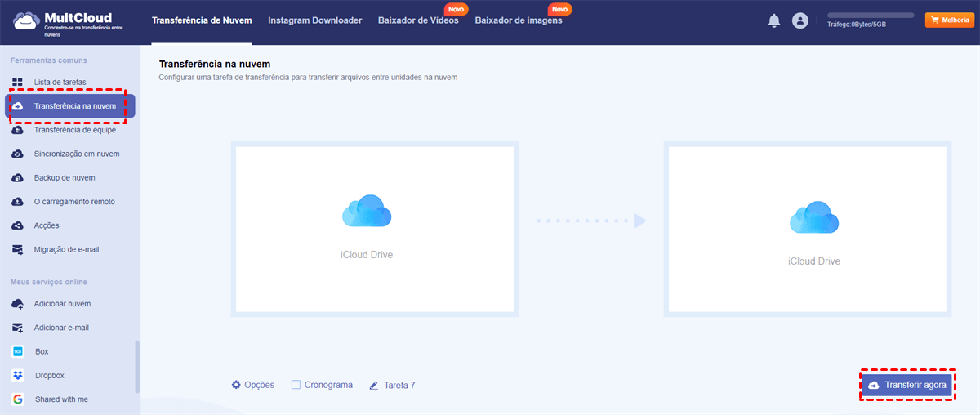Viewport: 980px width, 415px height.
Task: Click the Melhoria upgrade button
Action: (x=949, y=20)
